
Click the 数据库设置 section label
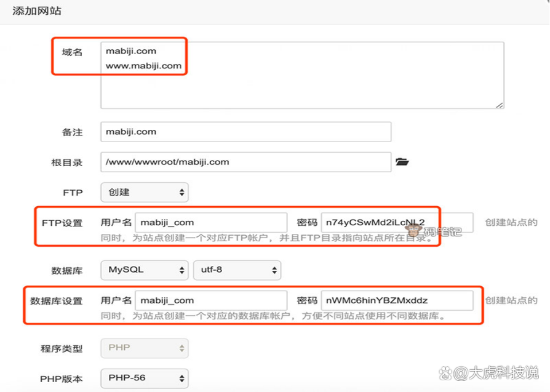(x=57, y=301)
